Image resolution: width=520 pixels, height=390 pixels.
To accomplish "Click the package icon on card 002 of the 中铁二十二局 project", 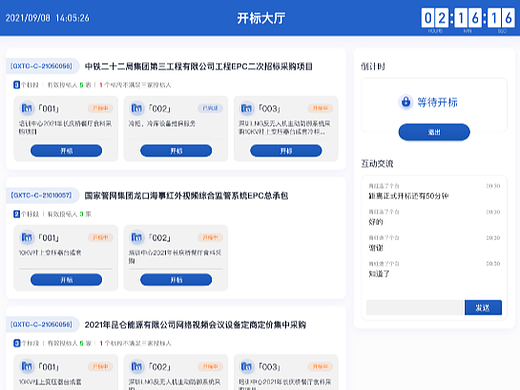I will pos(137,108).
